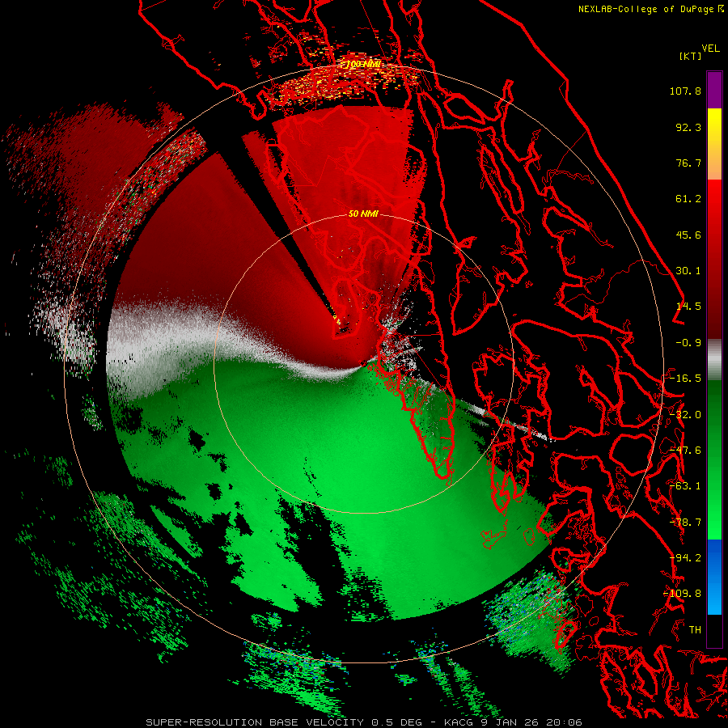Select the 45.6 legend value
The width and height of the screenshot is (728, 728).
click(688, 235)
